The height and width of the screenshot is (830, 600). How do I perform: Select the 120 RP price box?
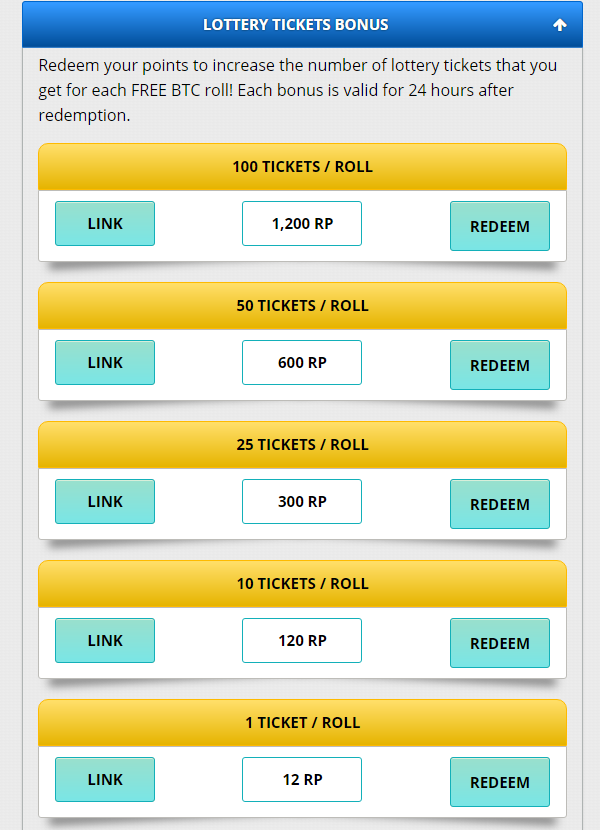tap(302, 640)
